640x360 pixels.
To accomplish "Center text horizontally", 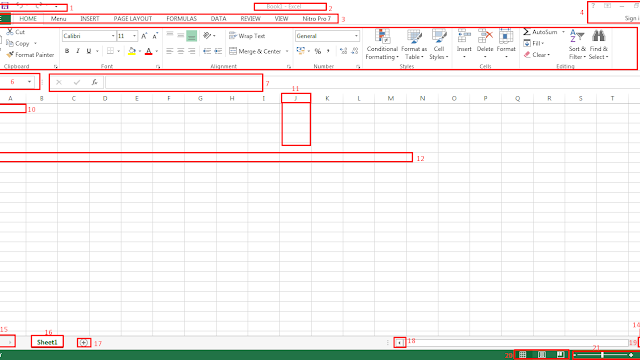I will (x=180, y=51).
